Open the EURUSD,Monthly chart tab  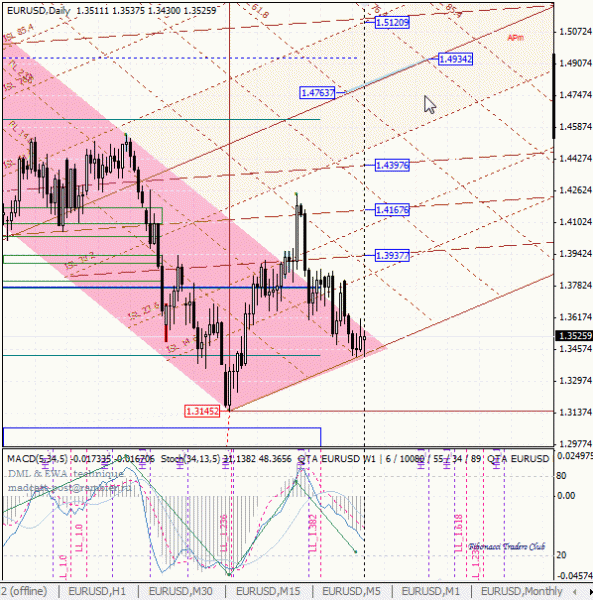[x=521, y=591]
